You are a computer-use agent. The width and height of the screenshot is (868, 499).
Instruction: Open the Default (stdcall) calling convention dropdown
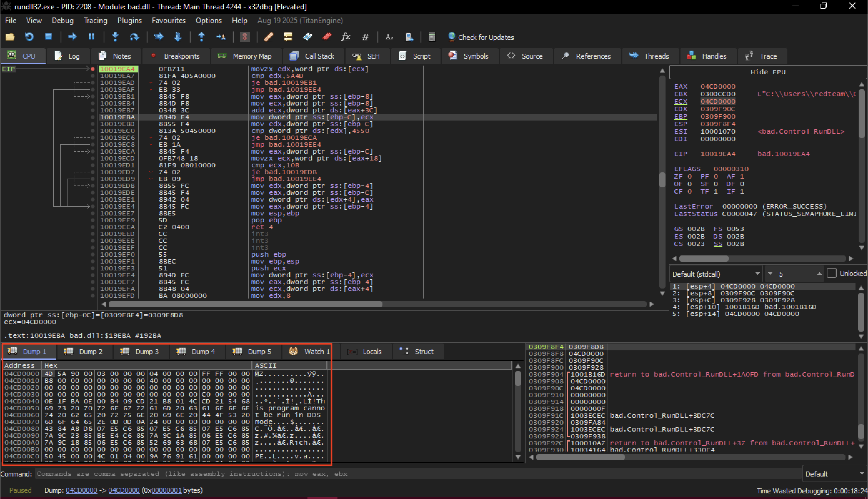(716, 274)
